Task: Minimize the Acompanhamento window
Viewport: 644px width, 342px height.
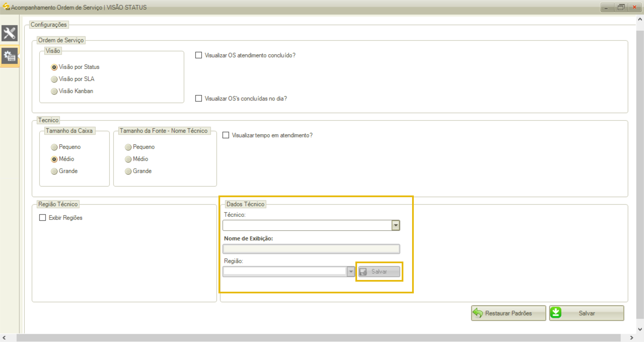Action: [x=606, y=7]
